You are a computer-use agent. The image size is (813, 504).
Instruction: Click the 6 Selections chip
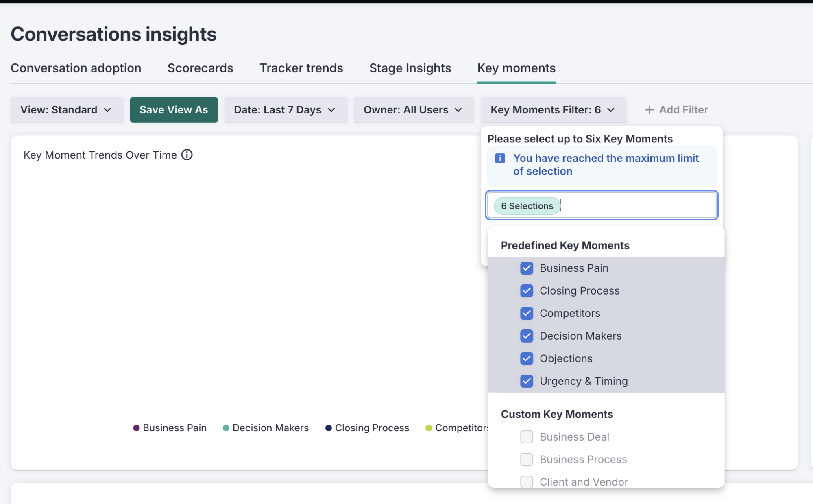click(x=527, y=206)
